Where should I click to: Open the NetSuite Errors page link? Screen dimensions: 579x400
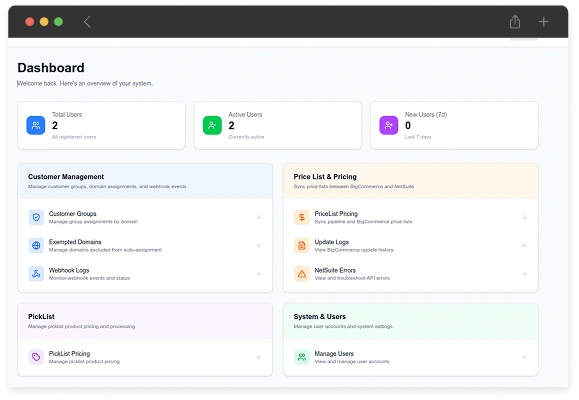(x=411, y=274)
